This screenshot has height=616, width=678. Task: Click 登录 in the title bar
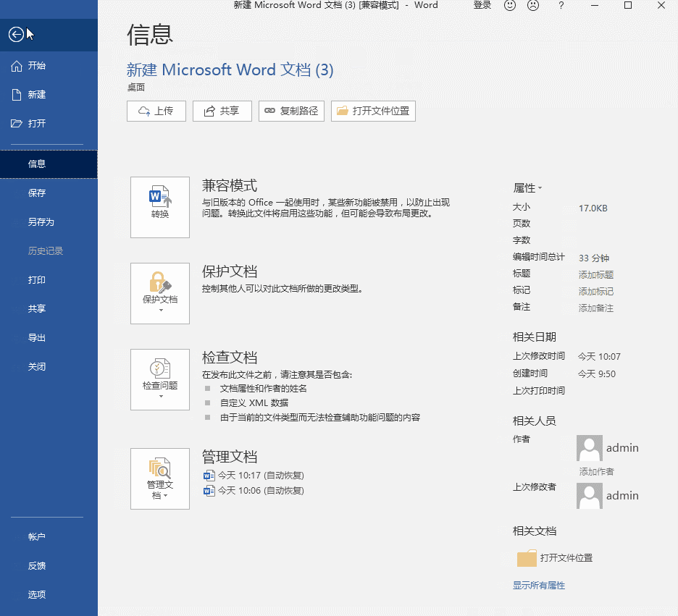tap(482, 5)
